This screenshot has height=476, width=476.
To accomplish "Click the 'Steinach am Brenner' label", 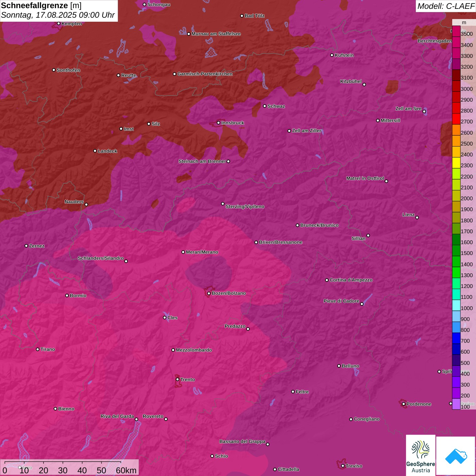I will point(202,161).
